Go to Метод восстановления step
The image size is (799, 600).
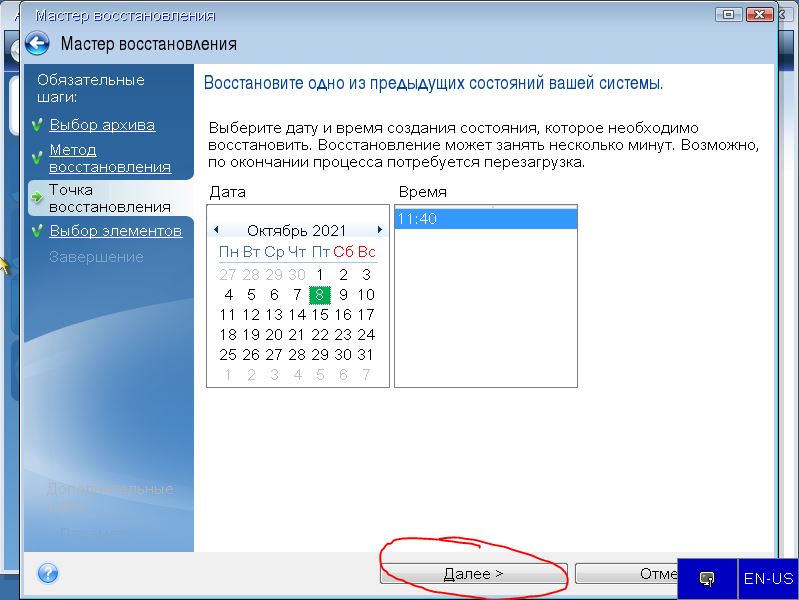(x=110, y=158)
